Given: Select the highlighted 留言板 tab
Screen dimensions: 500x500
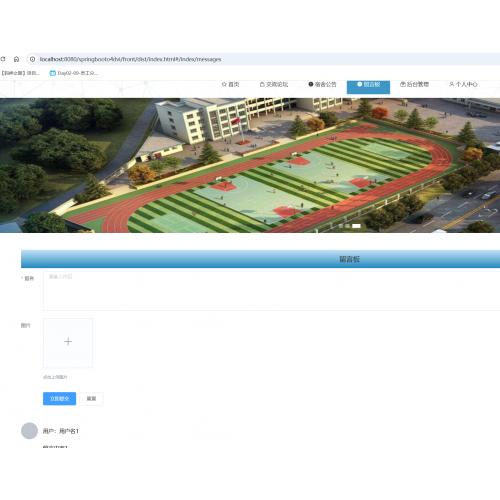Looking at the screenshot, I should coord(368,87).
